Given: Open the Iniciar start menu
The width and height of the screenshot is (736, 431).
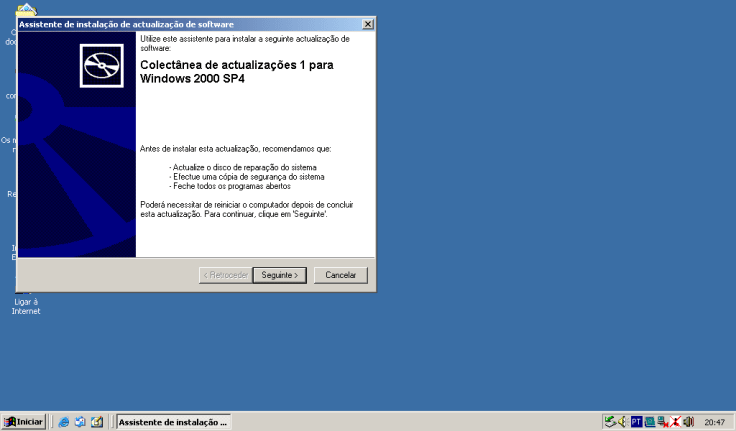Looking at the screenshot, I should pos(24,422).
